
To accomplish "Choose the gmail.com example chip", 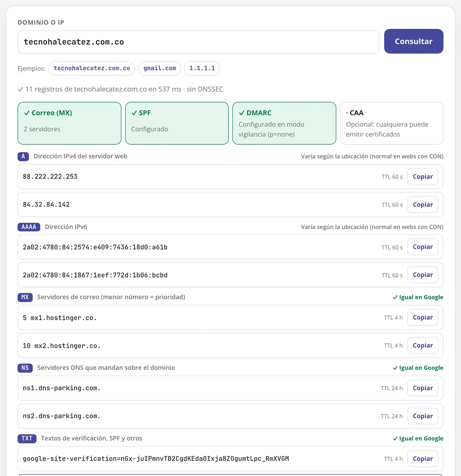I will (x=160, y=68).
